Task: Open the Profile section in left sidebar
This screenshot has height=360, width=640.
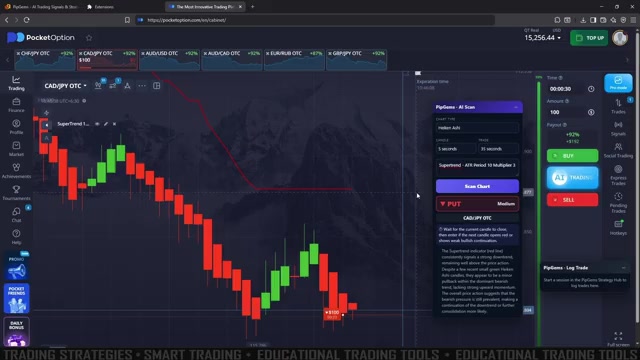Action: pos(16,127)
